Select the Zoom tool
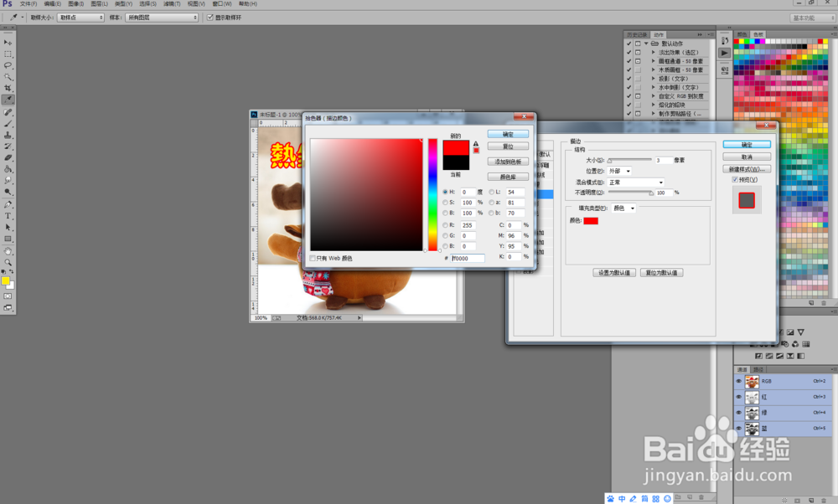The height and width of the screenshot is (504, 838). point(8,262)
